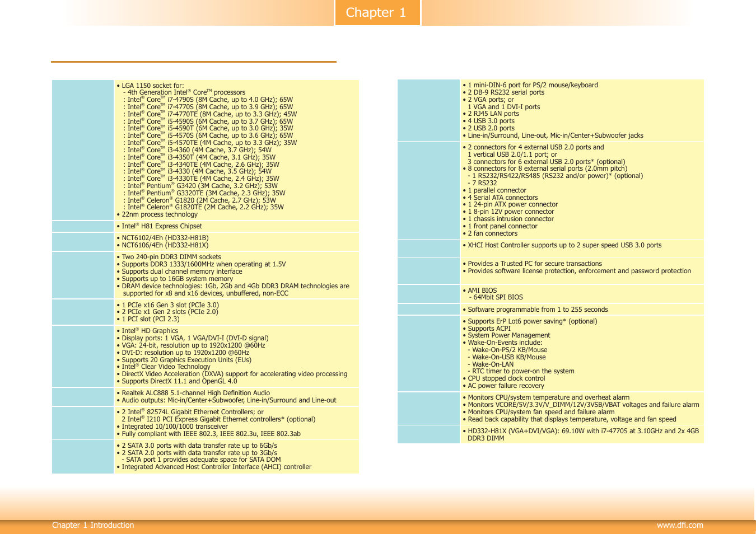Click the 'Wake-On-LAN' sub-item
Screen dimensions: 756x534
point(491,364)
